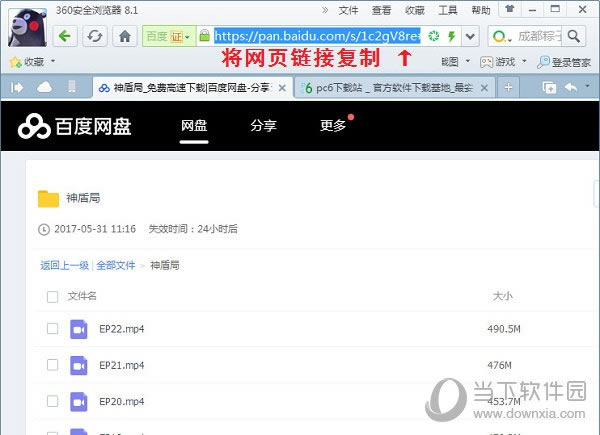The width and height of the screenshot is (600, 435).
Task: Go to home page icon
Action: click(x=125, y=36)
